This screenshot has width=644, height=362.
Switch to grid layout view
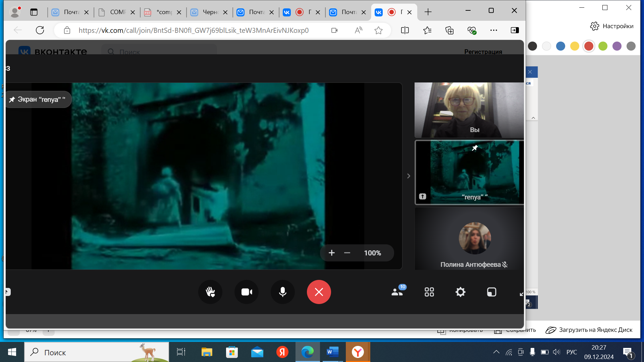[429, 292]
